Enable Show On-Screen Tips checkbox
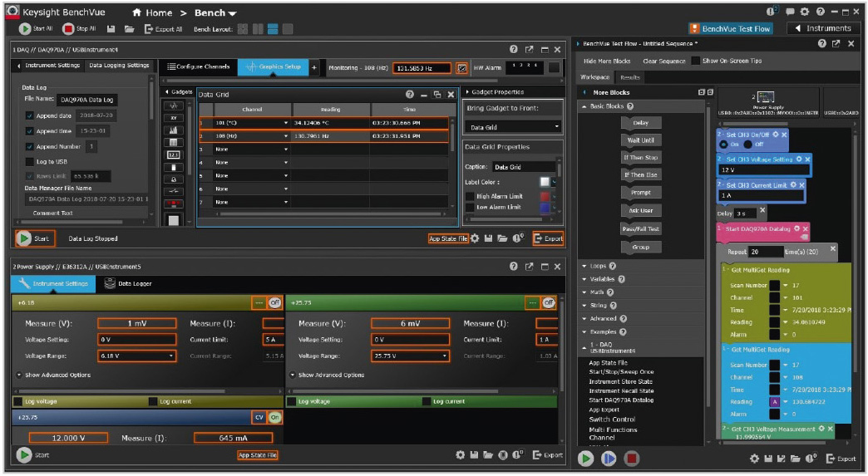This screenshot has width=868, height=476. click(x=695, y=61)
